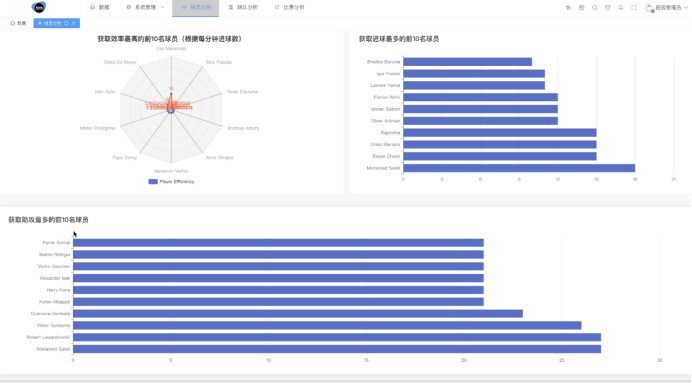The width and height of the screenshot is (692, 383).
Task: Click the Gilles De Meyer radar label
Action: [x=120, y=62]
